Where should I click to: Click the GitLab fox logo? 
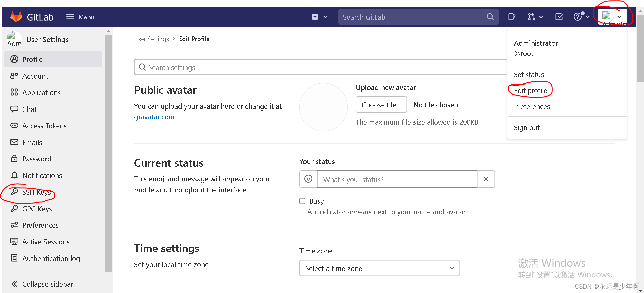[x=16, y=17]
